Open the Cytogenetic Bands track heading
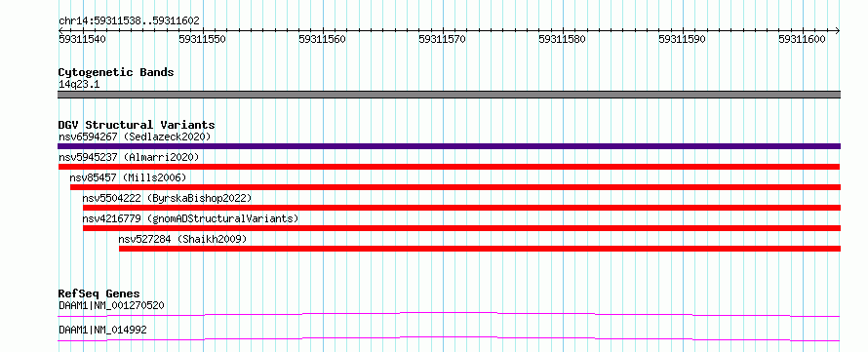 pos(116,72)
